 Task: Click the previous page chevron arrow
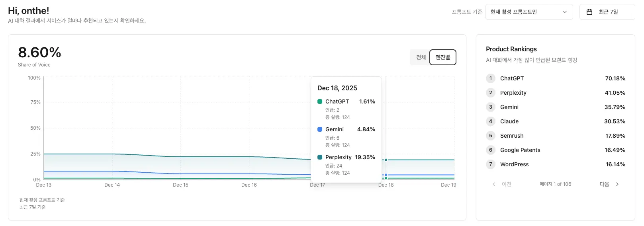click(494, 184)
